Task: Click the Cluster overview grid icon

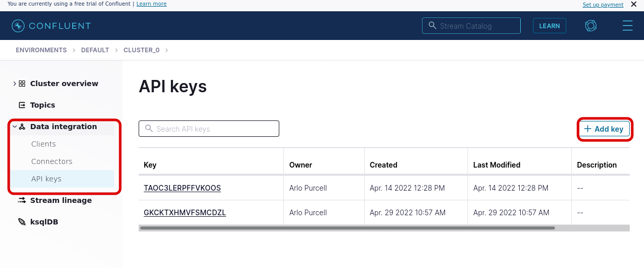Action: [x=22, y=84]
